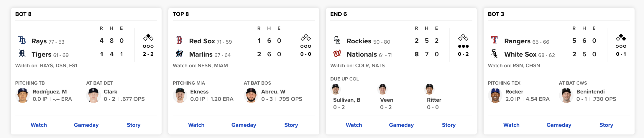Open Gameday for Red Sox vs Marlins
This screenshot has height=138, width=644.
click(244, 125)
